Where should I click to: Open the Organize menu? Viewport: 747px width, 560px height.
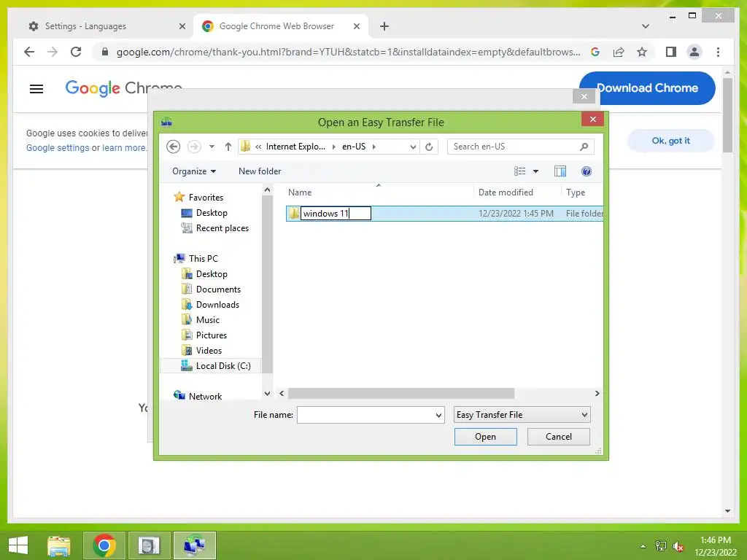(x=194, y=171)
